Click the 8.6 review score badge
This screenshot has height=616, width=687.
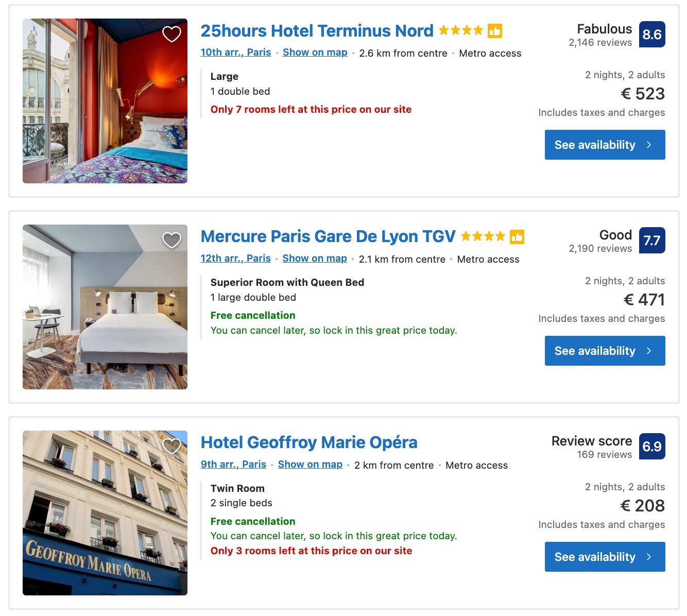(x=652, y=34)
